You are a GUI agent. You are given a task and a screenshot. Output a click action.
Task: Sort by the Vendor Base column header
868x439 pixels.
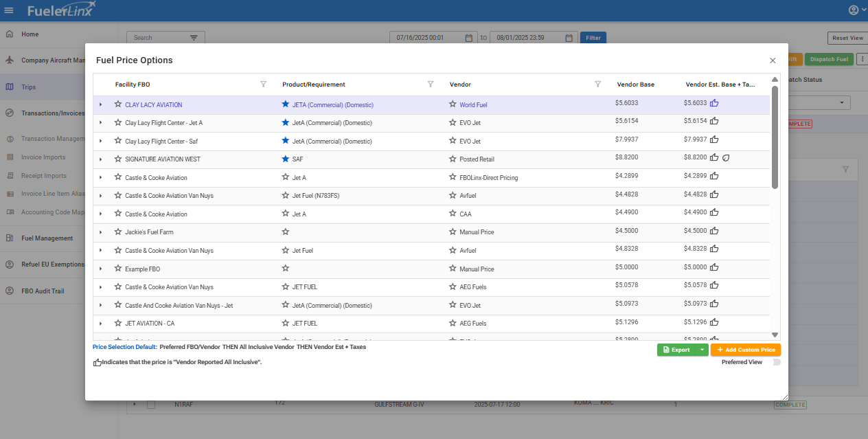coord(636,85)
